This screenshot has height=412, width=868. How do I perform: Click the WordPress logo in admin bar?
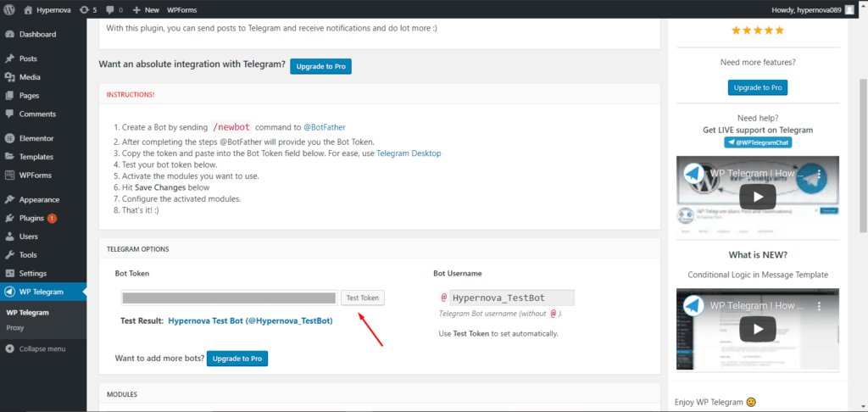pos(9,9)
